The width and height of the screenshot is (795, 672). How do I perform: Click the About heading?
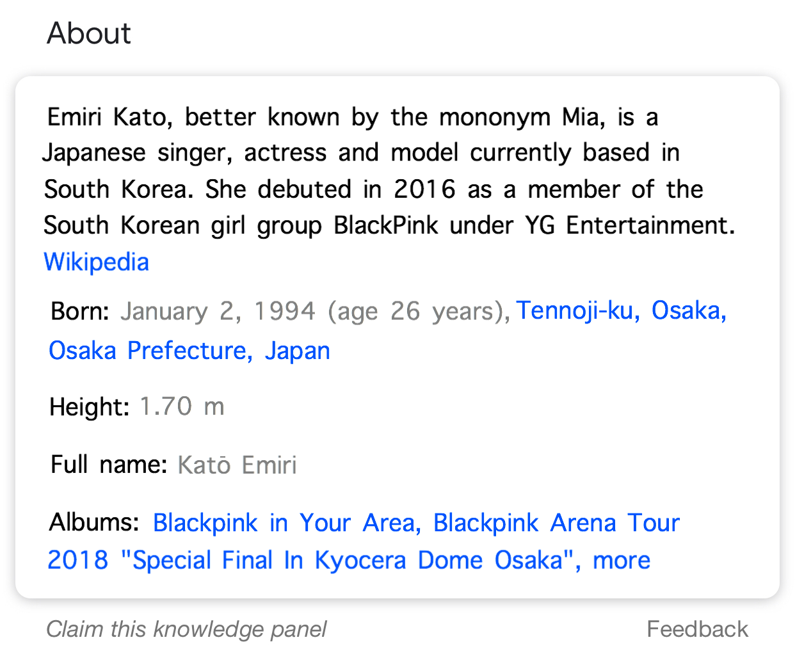89,33
